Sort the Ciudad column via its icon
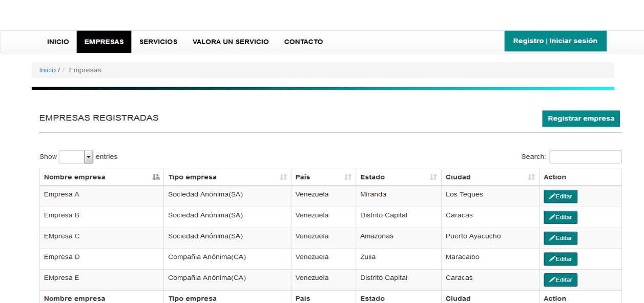 coord(531,177)
